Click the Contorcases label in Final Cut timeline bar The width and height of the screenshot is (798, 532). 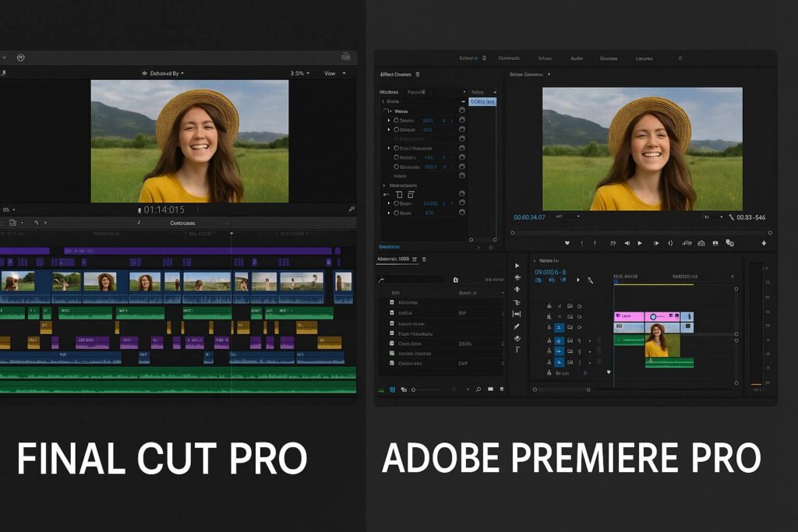point(182,223)
